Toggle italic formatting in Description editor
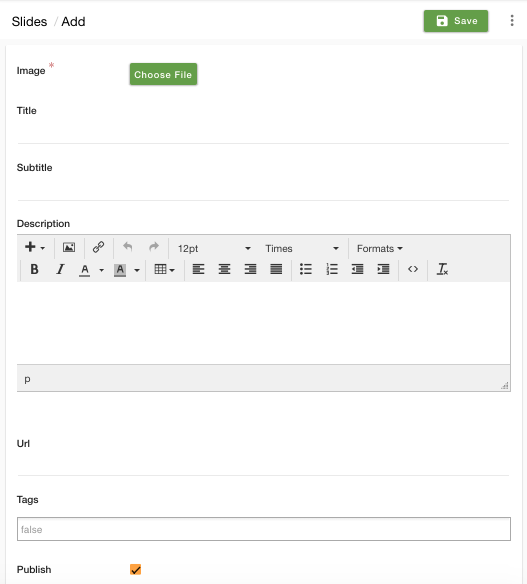527x584 pixels. (x=60, y=269)
